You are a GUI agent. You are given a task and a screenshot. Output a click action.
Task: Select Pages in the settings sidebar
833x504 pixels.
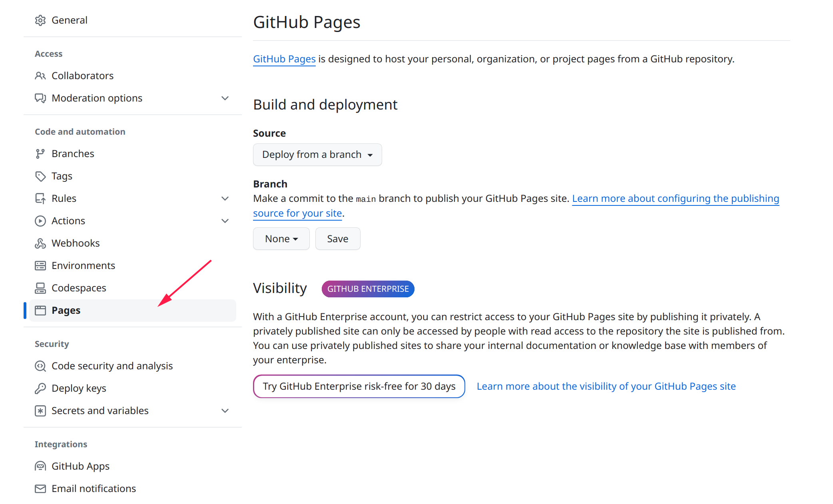66,311
